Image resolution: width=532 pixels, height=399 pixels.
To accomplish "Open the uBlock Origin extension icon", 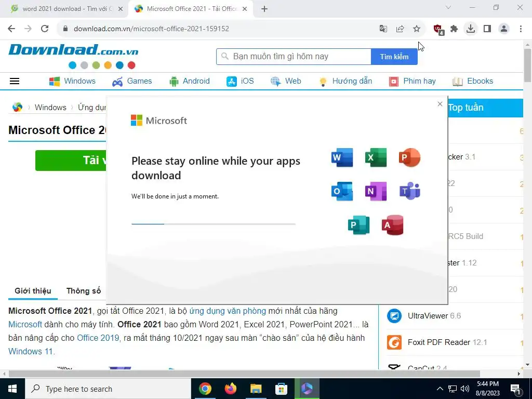I will (x=438, y=29).
